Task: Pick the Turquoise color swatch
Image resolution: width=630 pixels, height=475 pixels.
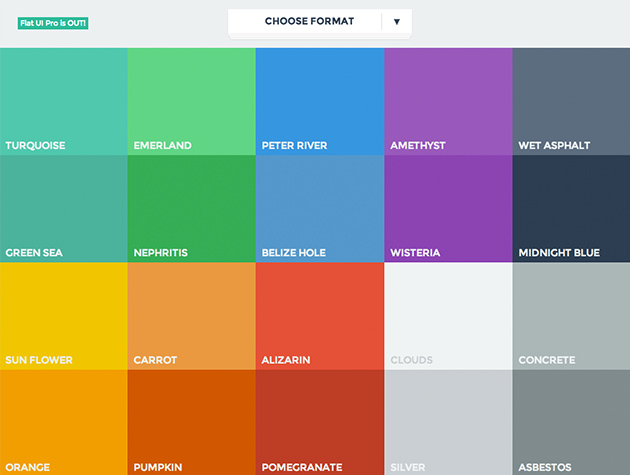Action: point(64,102)
